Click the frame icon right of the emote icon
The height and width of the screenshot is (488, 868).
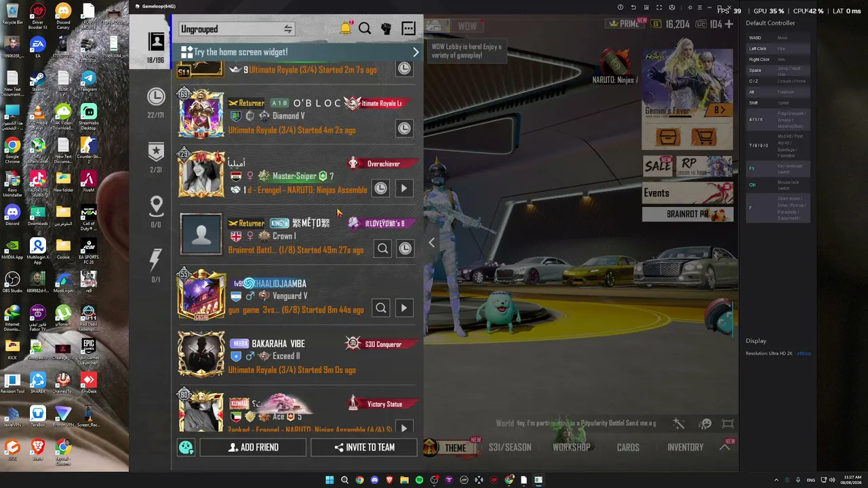pos(728,424)
